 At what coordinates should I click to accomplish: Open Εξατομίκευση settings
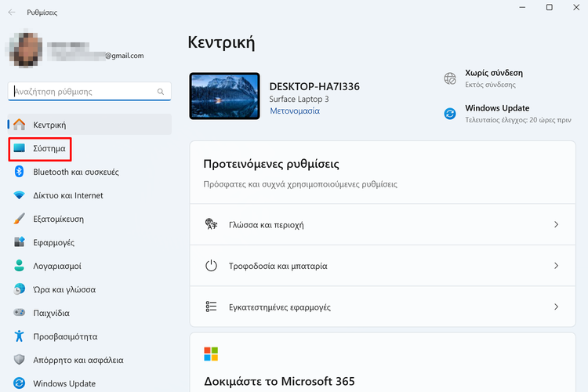[x=89, y=219]
